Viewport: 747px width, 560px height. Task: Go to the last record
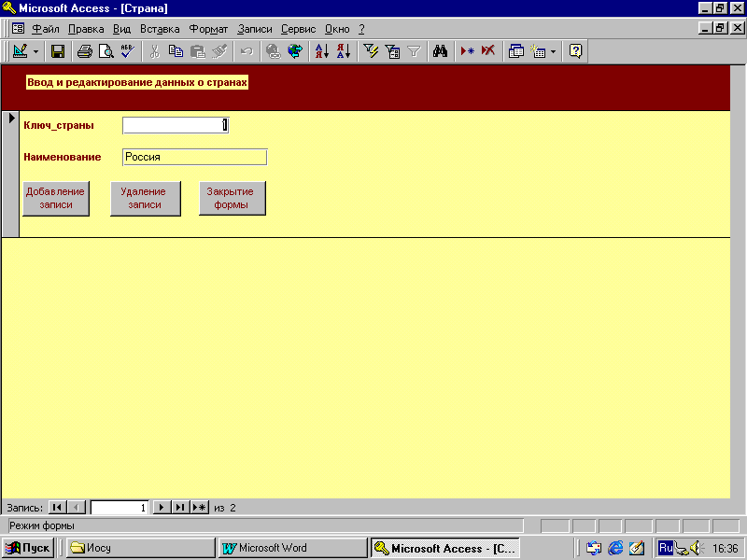[x=180, y=507]
